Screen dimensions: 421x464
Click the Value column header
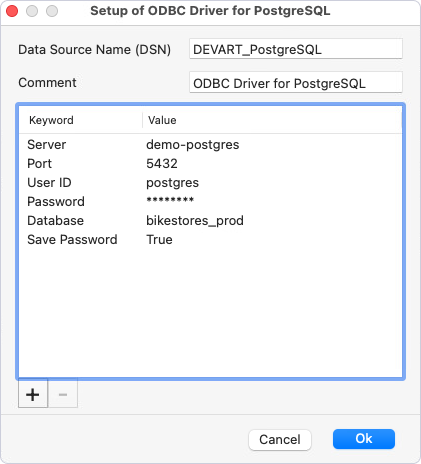[272, 120]
